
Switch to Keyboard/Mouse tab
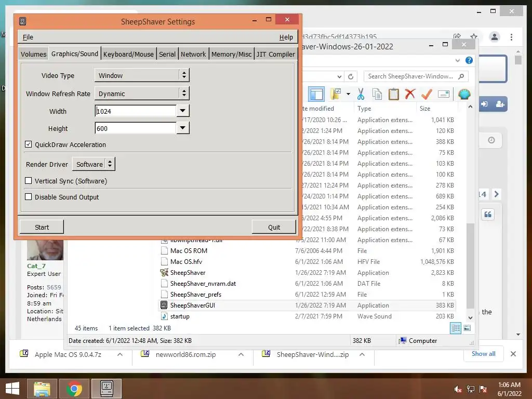coord(128,54)
